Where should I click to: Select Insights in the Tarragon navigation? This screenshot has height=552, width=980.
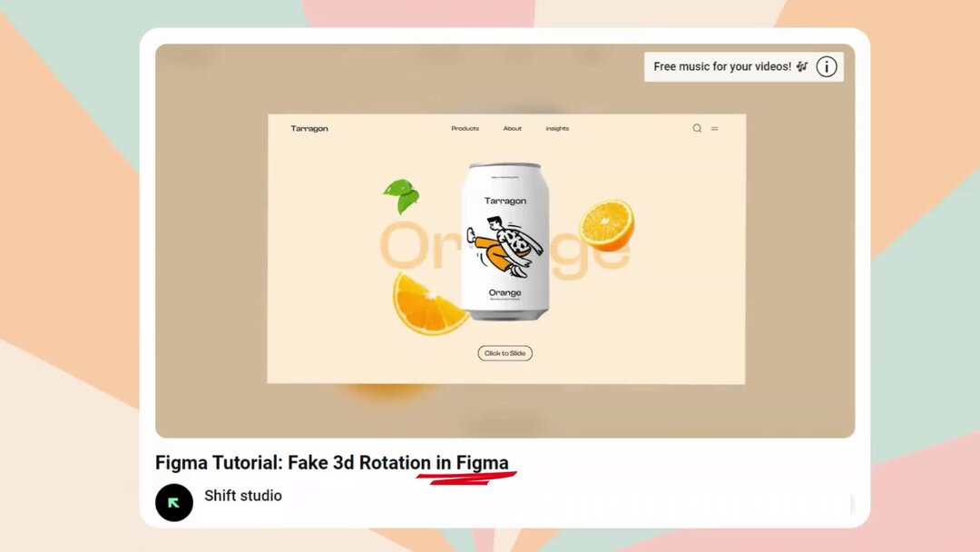(x=557, y=128)
